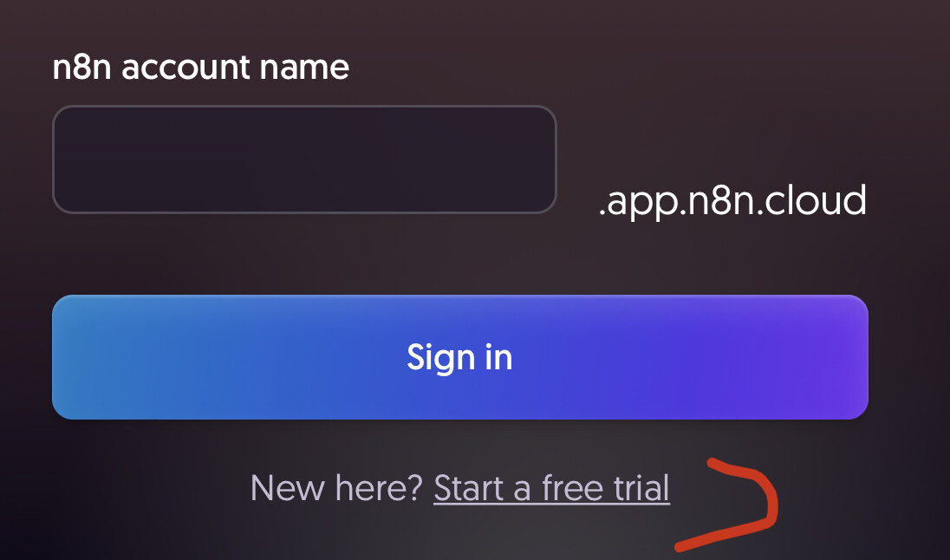The image size is (950, 560).
Task: Click the Sign in label text
Action: pyautogui.click(x=460, y=357)
